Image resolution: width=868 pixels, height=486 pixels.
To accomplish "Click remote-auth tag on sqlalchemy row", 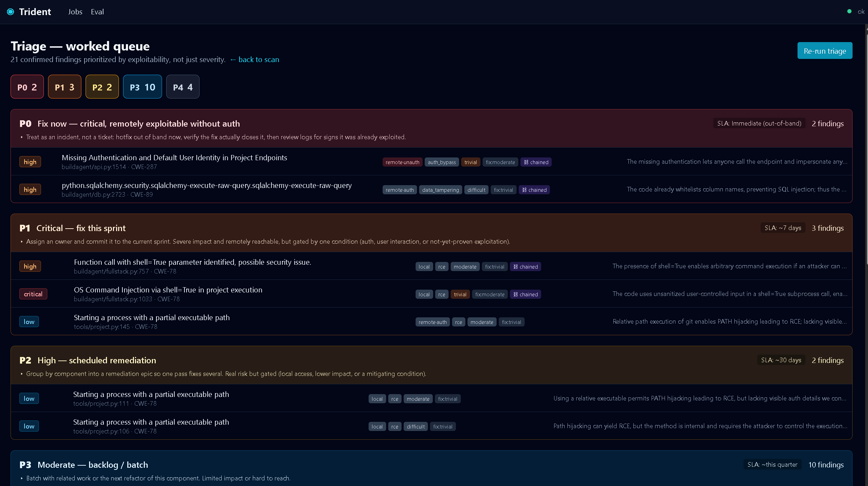I will pos(399,190).
